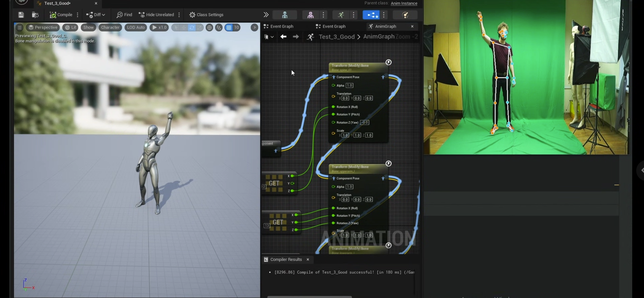Toggle grid snapping in viewport
Viewport: 644px width, 298px height.
(x=229, y=28)
